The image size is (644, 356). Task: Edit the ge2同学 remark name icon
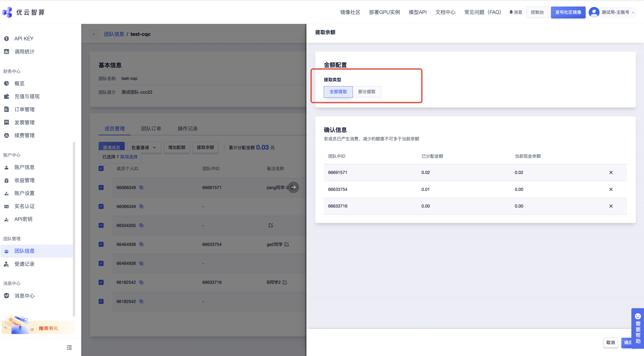click(287, 244)
